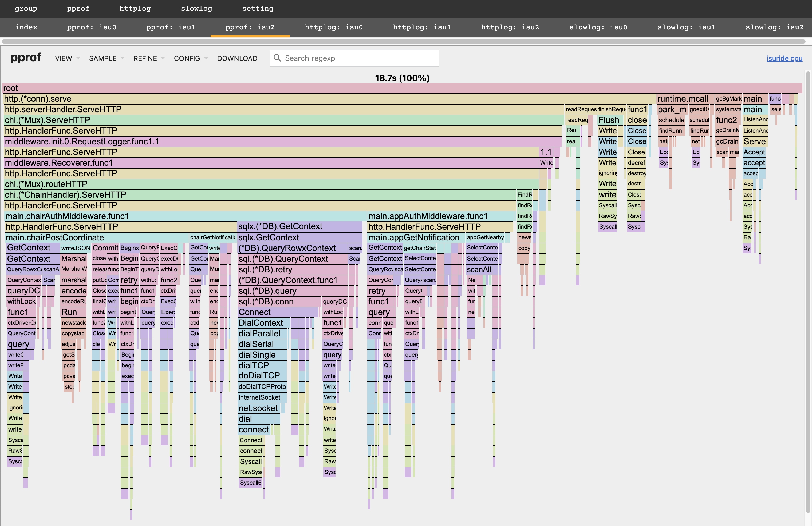812x526 pixels.
Task: Open the CONFIG dropdown menu
Action: point(191,58)
